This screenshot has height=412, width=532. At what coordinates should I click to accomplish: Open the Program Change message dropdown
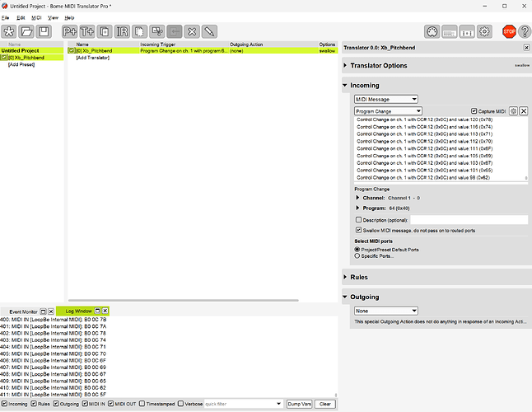point(388,111)
